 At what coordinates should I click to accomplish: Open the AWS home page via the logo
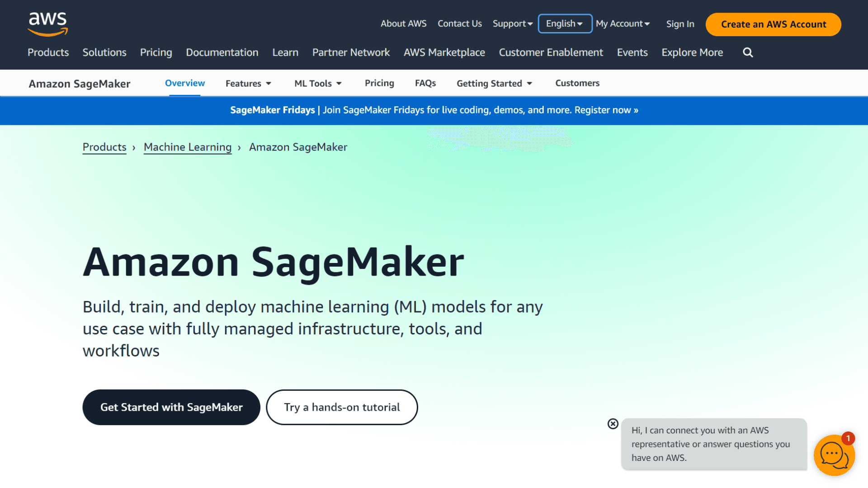[47, 23]
